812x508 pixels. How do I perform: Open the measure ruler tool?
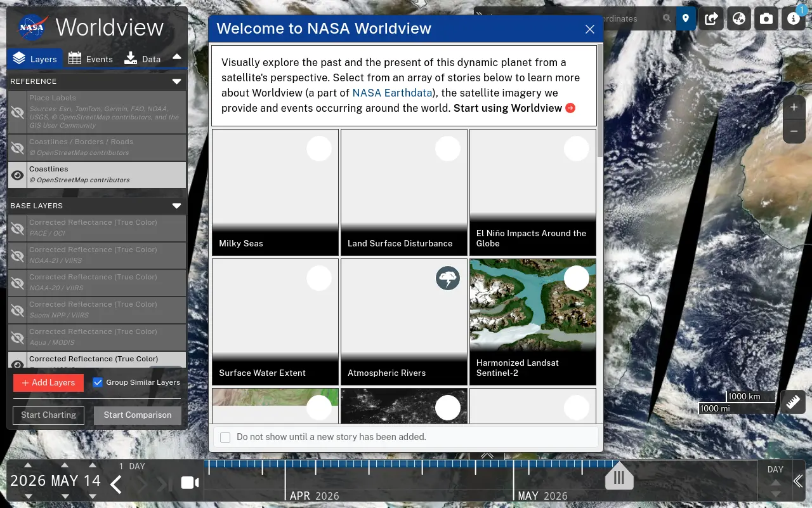click(793, 402)
